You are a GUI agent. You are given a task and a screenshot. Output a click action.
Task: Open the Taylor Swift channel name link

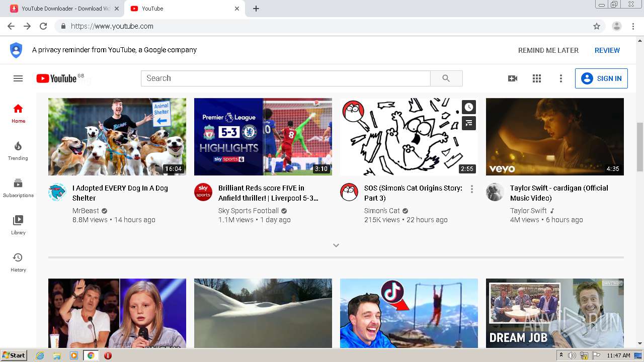click(x=528, y=211)
